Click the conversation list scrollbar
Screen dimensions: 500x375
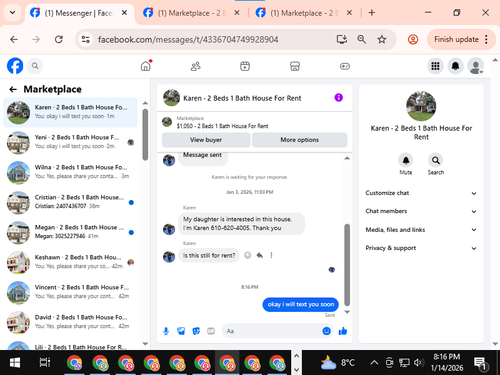(x=145, y=135)
